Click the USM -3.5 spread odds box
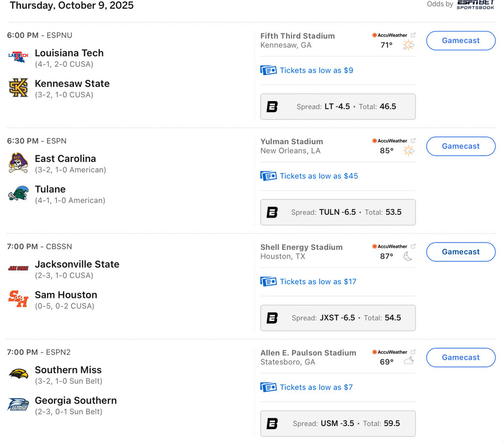The image size is (504, 442). click(338, 424)
